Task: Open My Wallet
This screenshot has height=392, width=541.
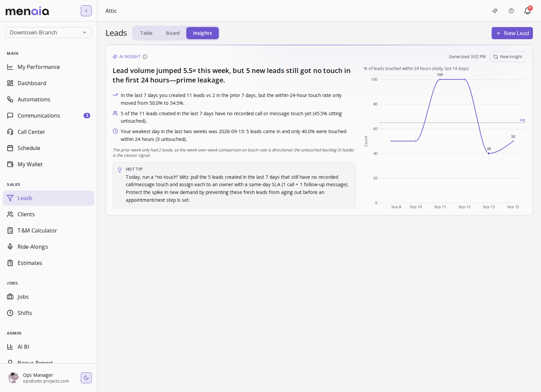Action: point(48,164)
